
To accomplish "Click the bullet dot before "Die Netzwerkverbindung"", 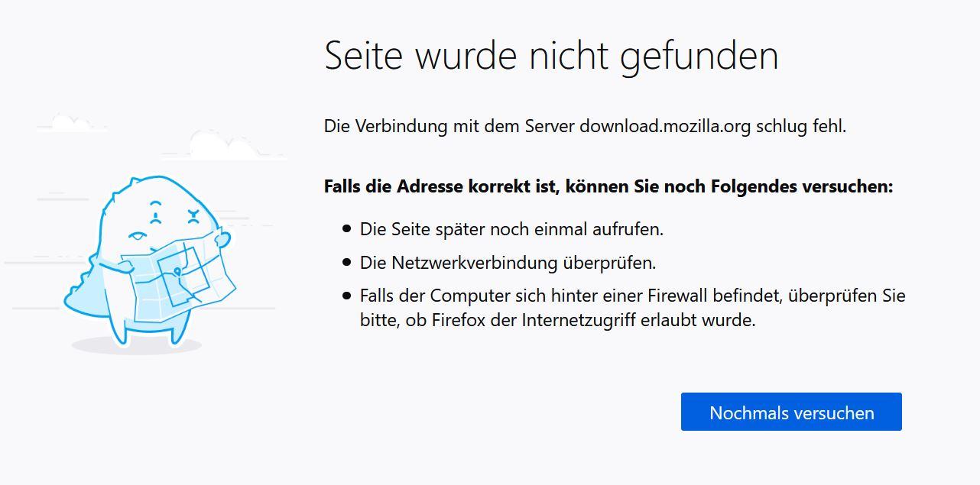I will pyautogui.click(x=347, y=262).
